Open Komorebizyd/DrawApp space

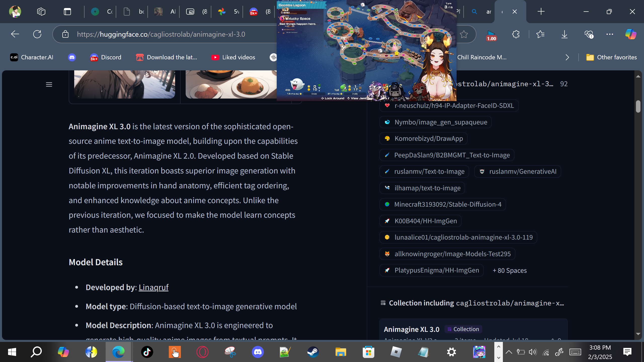click(423, 139)
